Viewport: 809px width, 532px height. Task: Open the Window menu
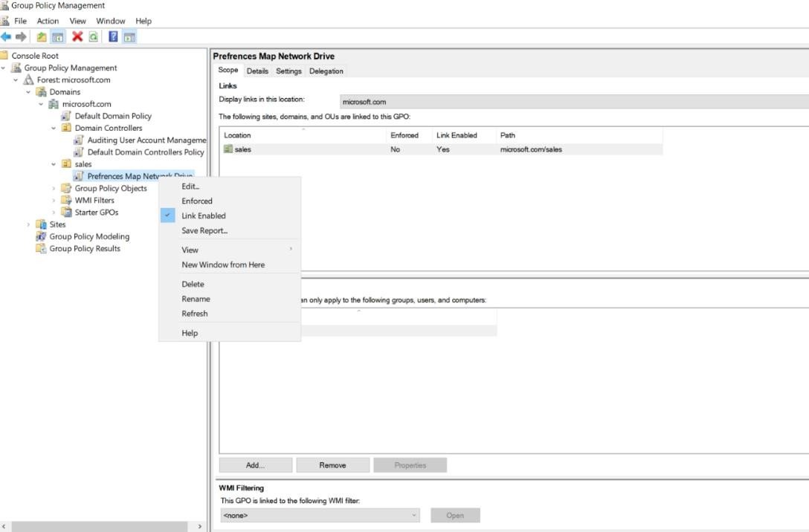110,21
